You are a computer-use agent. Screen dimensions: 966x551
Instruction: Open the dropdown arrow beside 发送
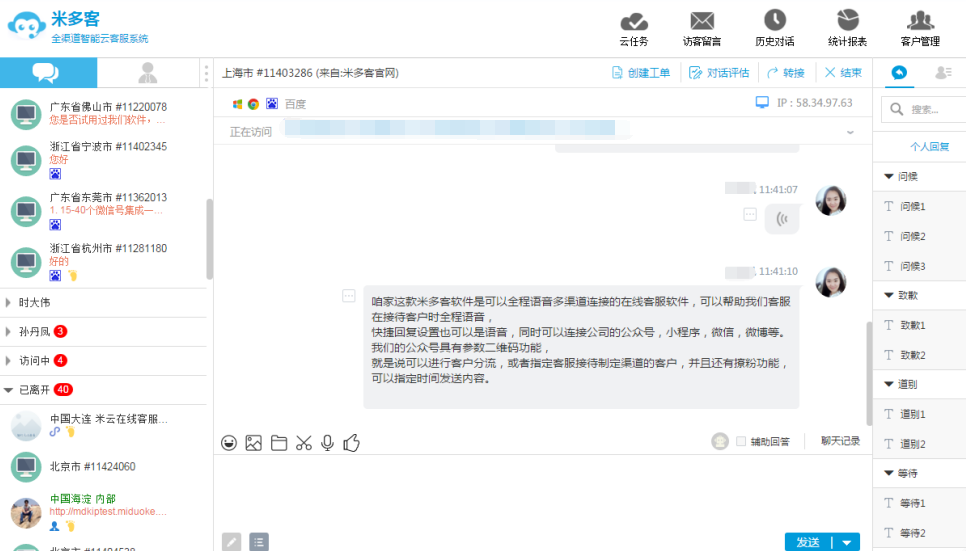(847, 542)
